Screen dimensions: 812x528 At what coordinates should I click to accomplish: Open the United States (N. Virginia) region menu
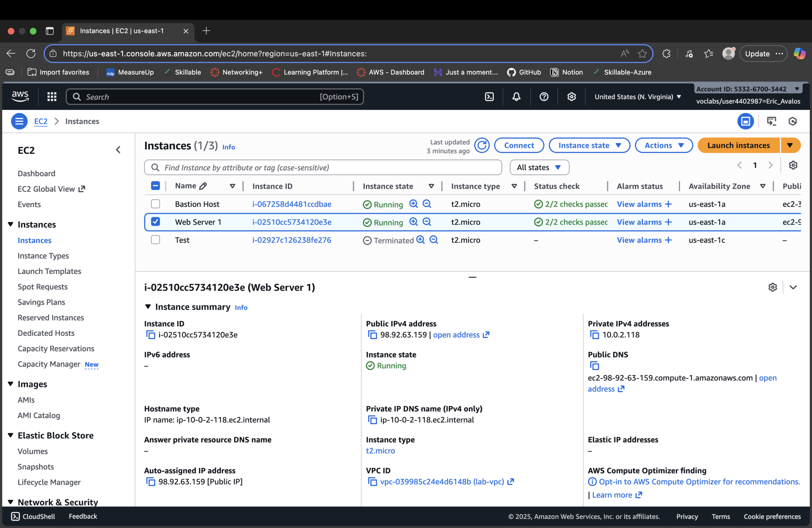[x=637, y=96]
